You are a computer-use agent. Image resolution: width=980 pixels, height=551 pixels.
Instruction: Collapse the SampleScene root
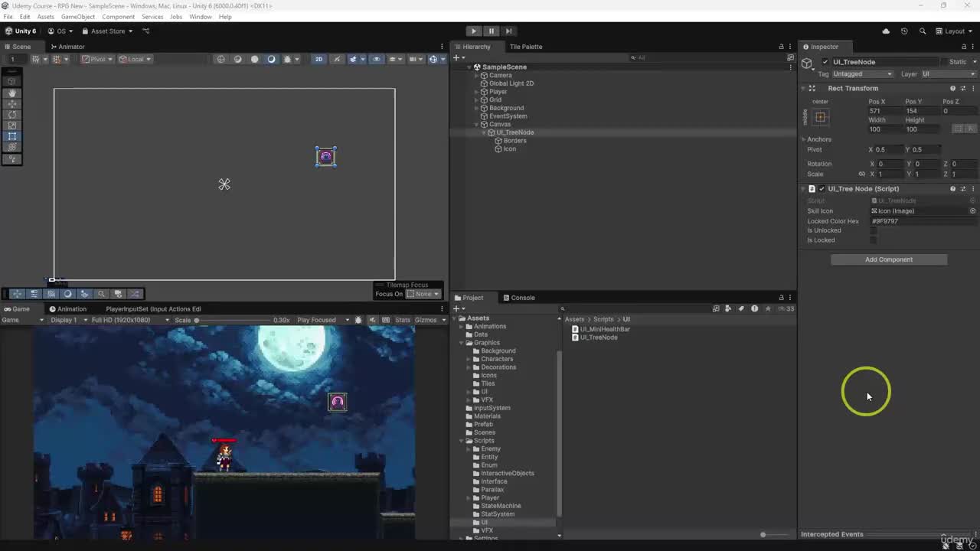click(x=469, y=67)
